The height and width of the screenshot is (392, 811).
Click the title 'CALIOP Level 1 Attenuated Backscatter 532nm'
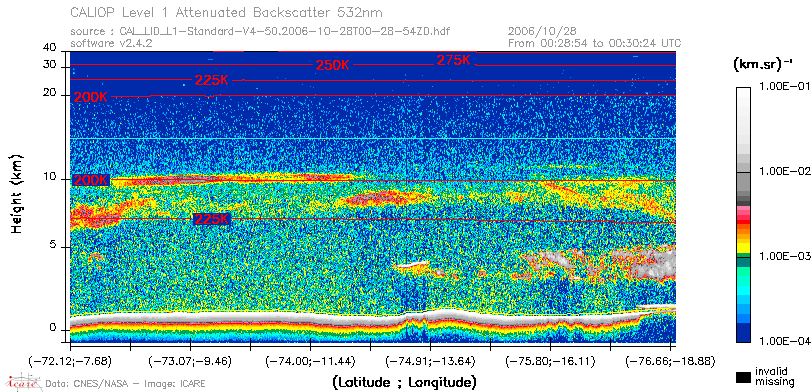tap(227, 12)
